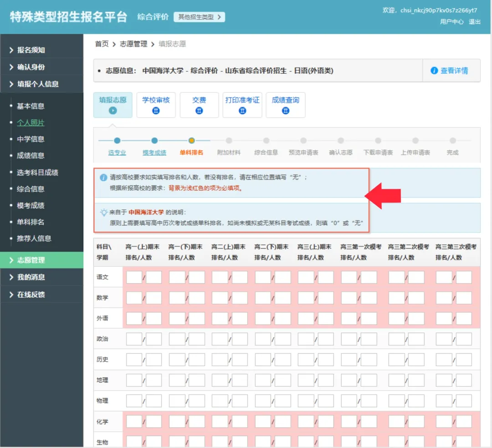Image resolution: width=492 pixels, height=448 pixels.
Task: Expand the 在线反馈 sidebar section
Action: pos(42,295)
